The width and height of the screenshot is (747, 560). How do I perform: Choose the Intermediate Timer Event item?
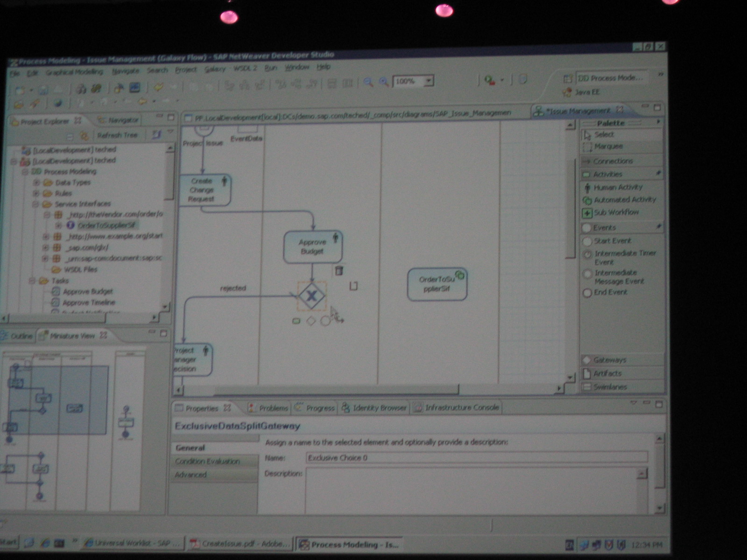620,258
